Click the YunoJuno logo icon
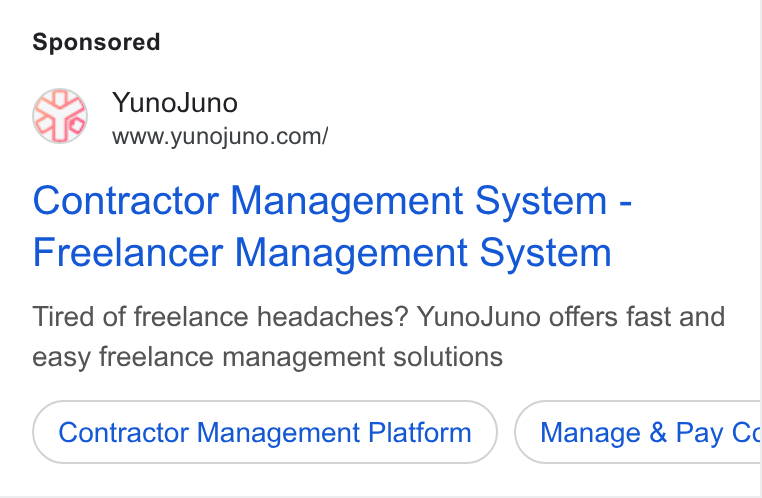 (x=60, y=116)
